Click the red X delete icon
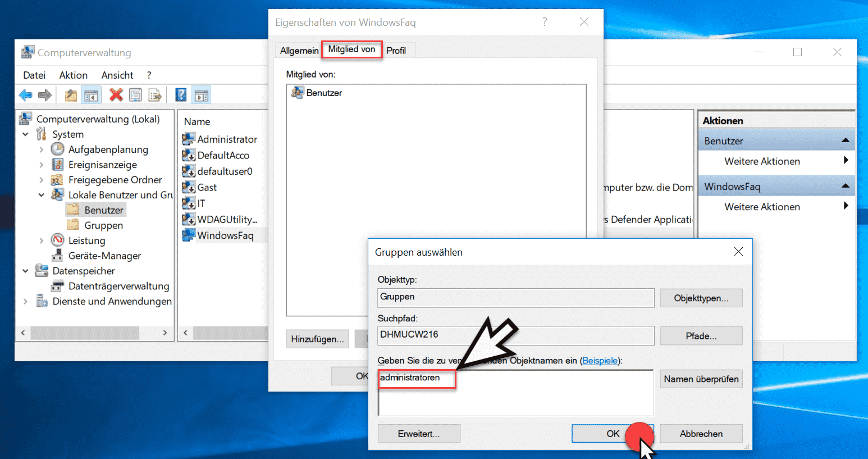The image size is (868, 459). click(x=116, y=95)
